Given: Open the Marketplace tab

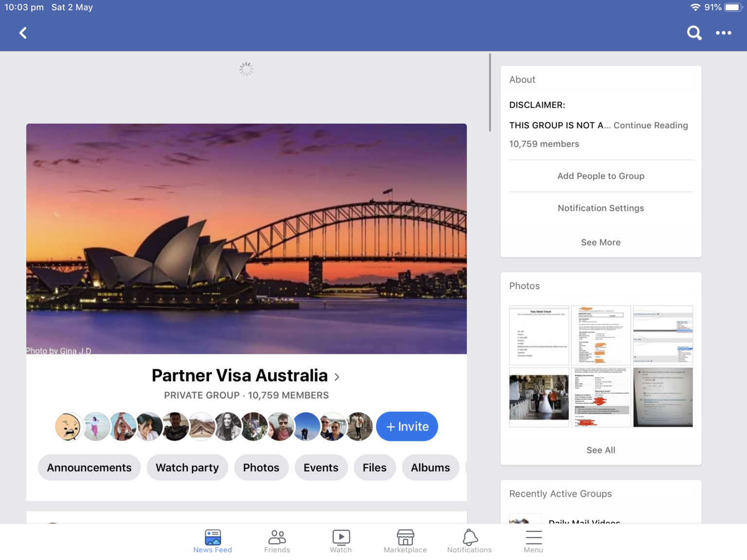Looking at the screenshot, I should tap(405, 541).
